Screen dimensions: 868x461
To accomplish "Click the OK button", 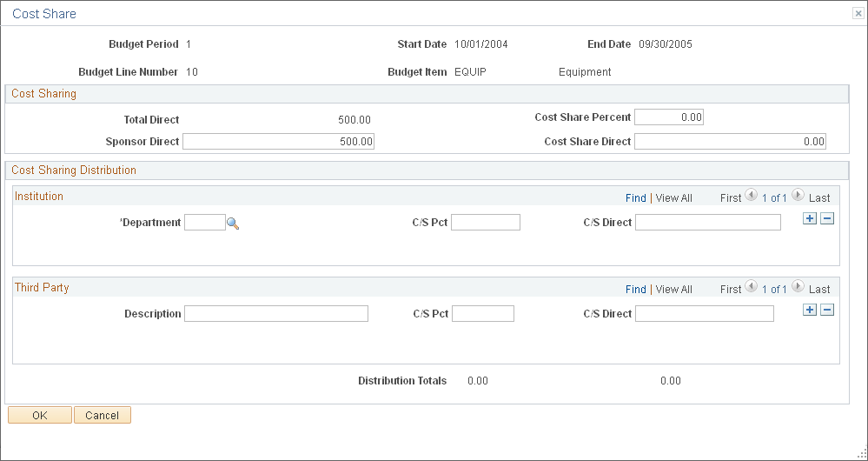I will [40, 415].
